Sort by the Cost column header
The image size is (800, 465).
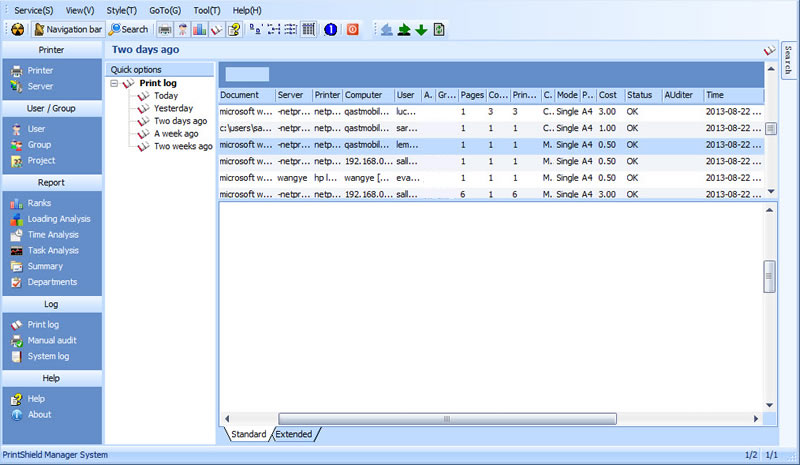(611, 95)
